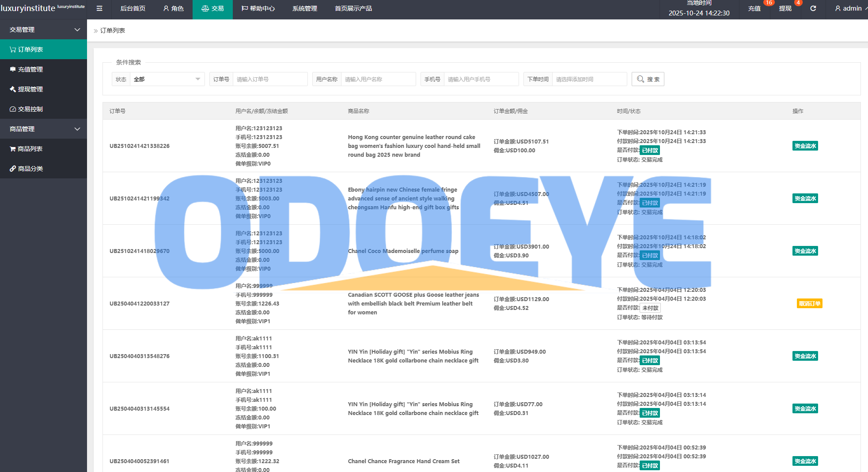Open 提现管理 with the gavel icon
The image size is (868, 472).
point(13,89)
